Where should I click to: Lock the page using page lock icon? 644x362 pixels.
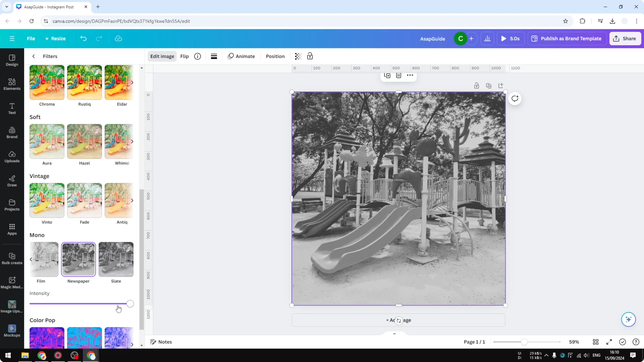coord(477,86)
